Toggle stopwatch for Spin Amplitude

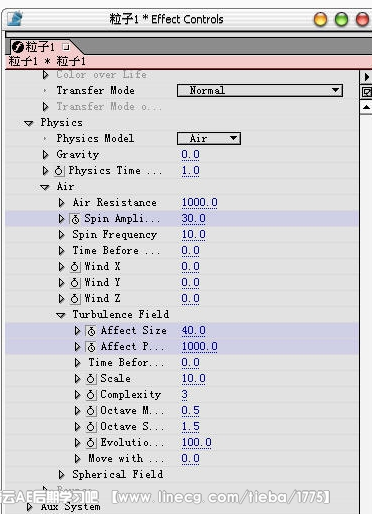[75, 219]
